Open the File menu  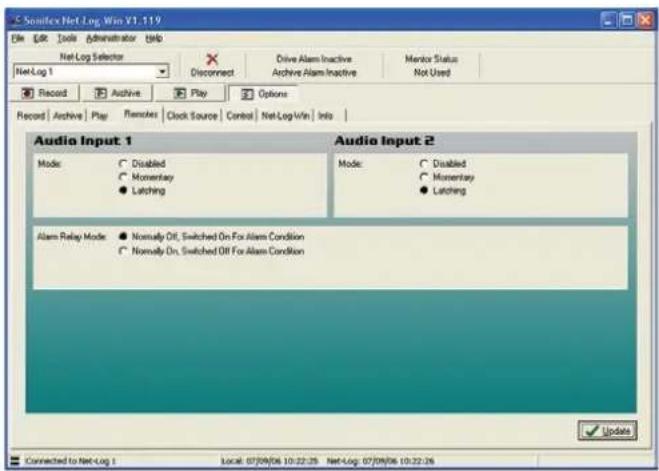18,38
